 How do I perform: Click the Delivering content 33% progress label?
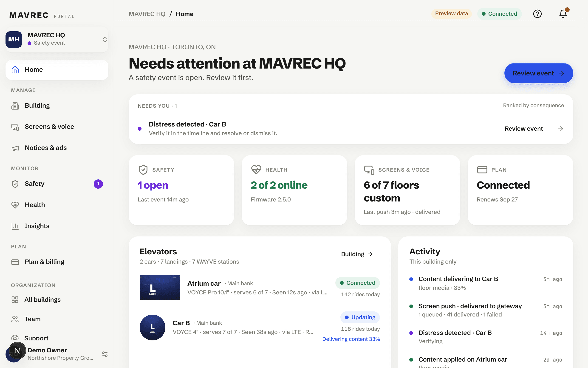pyautogui.click(x=351, y=339)
